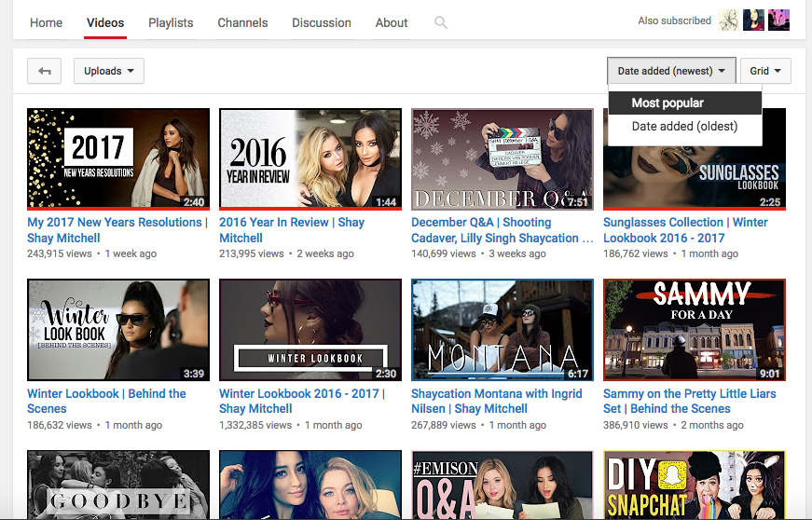The image size is (812, 520).
Task: Go to the Home tab
Action: [x=46, y=22]
